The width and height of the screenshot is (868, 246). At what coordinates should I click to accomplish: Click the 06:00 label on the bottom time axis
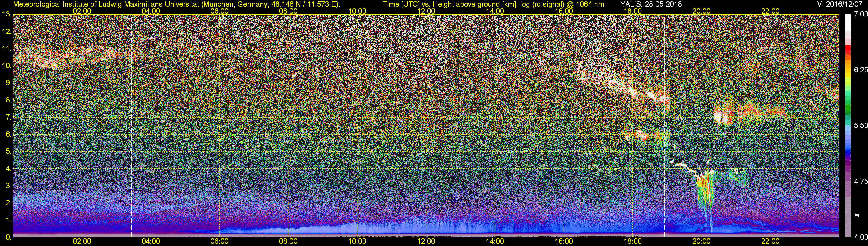pos(219,241)
